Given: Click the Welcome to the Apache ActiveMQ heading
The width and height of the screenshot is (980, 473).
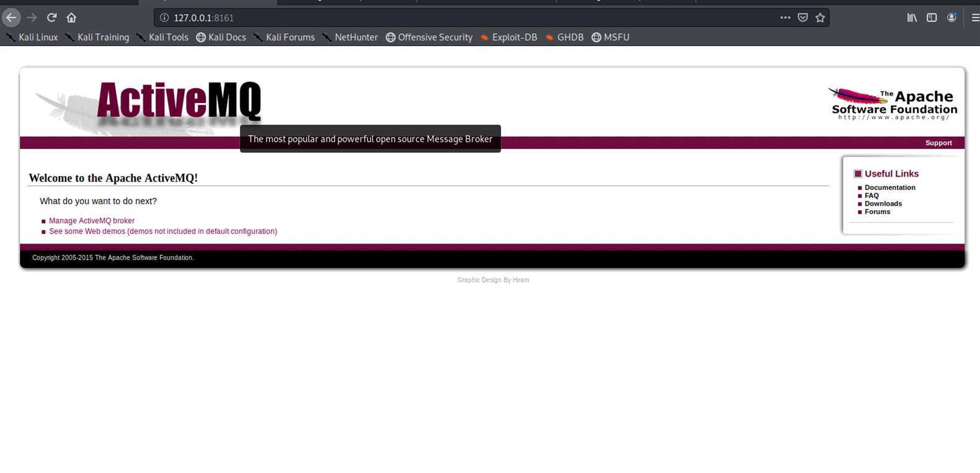Looking at the screenshot, I should [113, 178].
